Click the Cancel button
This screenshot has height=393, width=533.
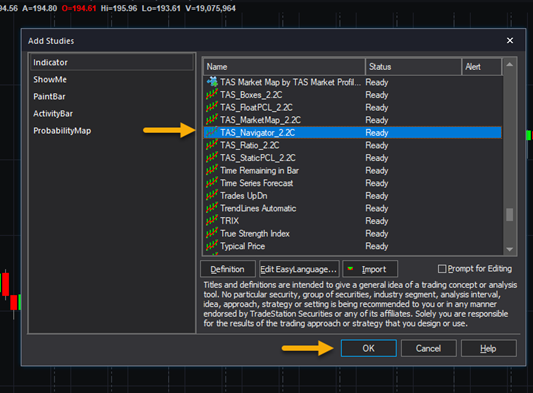click(428, 348)
